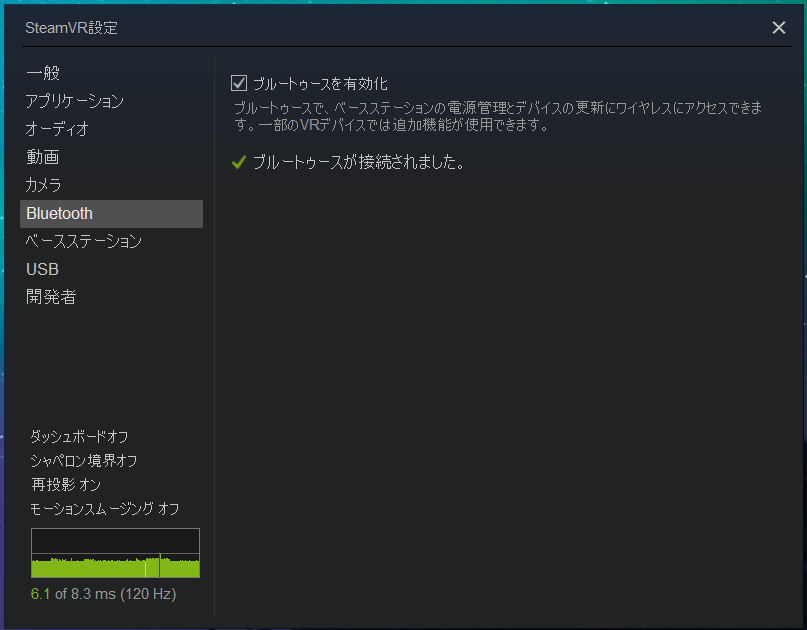The width and height of the screenshot is (807, 630).
Task: Click the ダッシュボードオフ status text
Action: (79, 436)
